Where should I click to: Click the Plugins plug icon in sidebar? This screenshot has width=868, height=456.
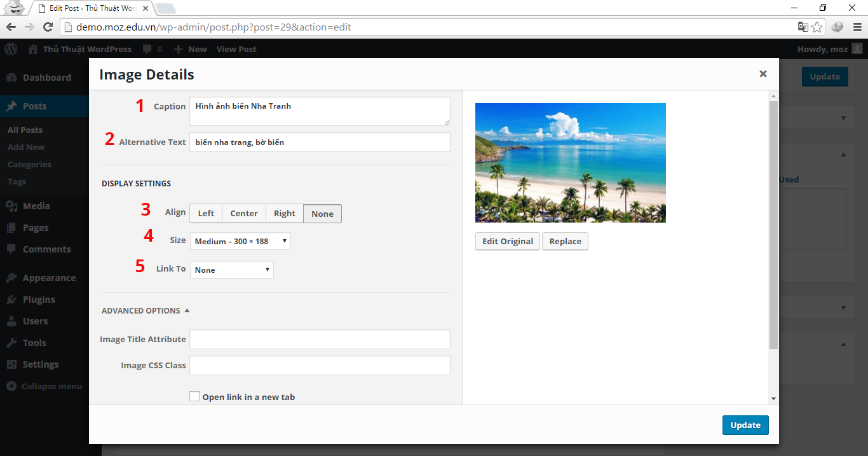click(11, 300)
